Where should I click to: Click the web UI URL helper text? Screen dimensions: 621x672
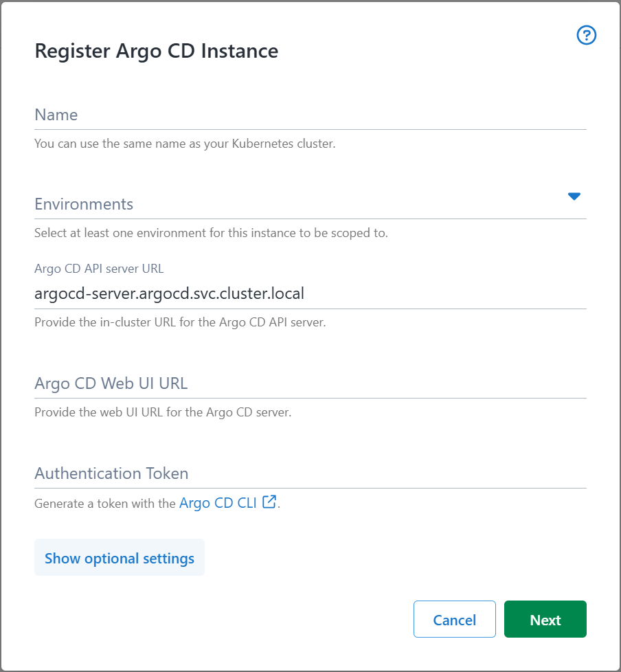tap(163, 413)
